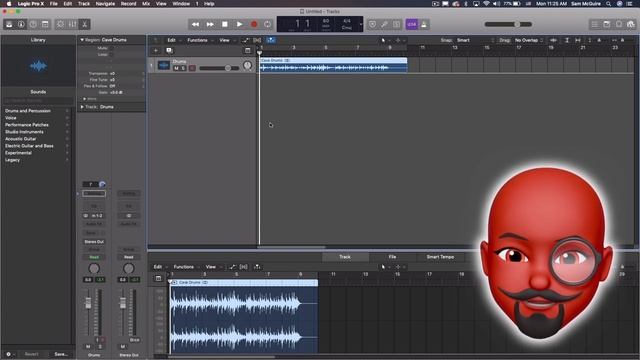
Task: Toggle Show Automation in Tracks area menu bar
Action: coord(245,40)
